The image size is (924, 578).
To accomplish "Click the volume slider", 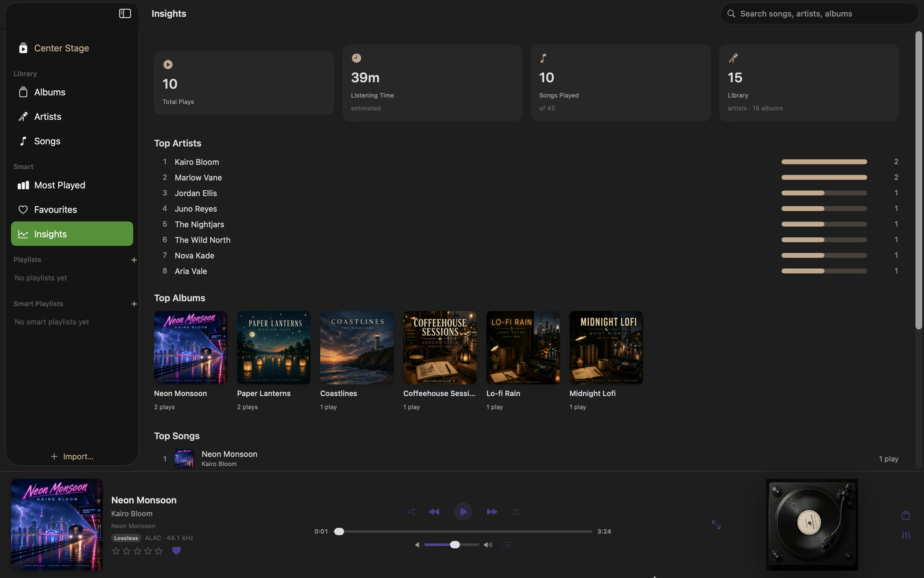I will coord(451,545).
